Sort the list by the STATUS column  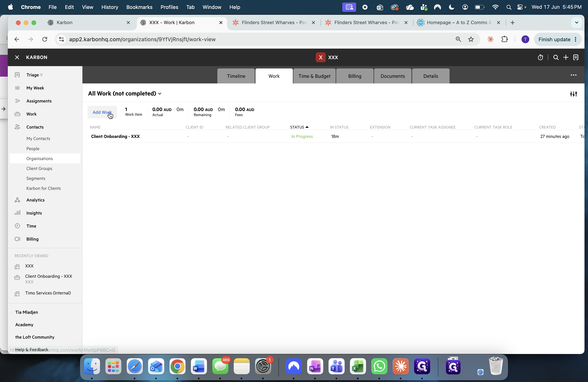pos(299,127)
